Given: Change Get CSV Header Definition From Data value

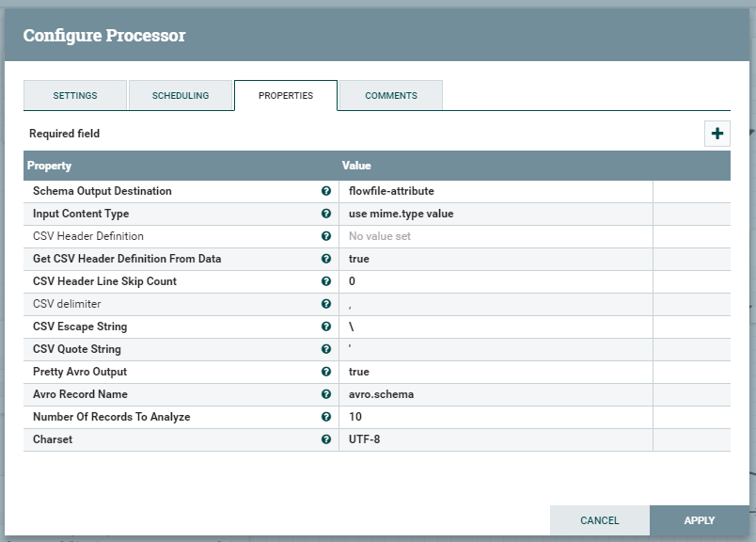Looking at the screenshot, I should pyautogui.click(x=496, y=259).
